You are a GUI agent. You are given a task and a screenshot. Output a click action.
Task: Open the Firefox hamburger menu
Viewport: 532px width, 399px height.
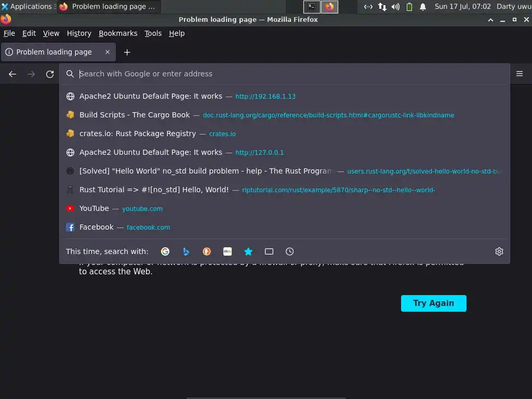520,74
